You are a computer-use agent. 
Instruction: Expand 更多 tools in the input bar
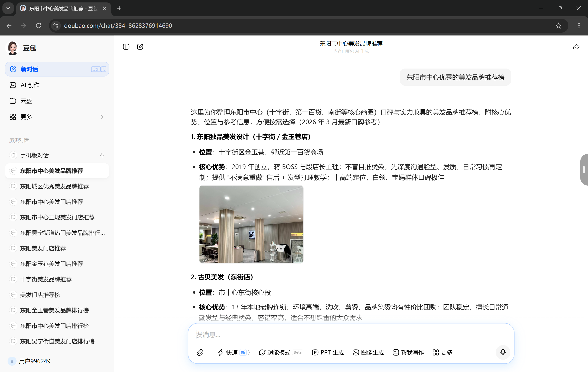point(443,352)
